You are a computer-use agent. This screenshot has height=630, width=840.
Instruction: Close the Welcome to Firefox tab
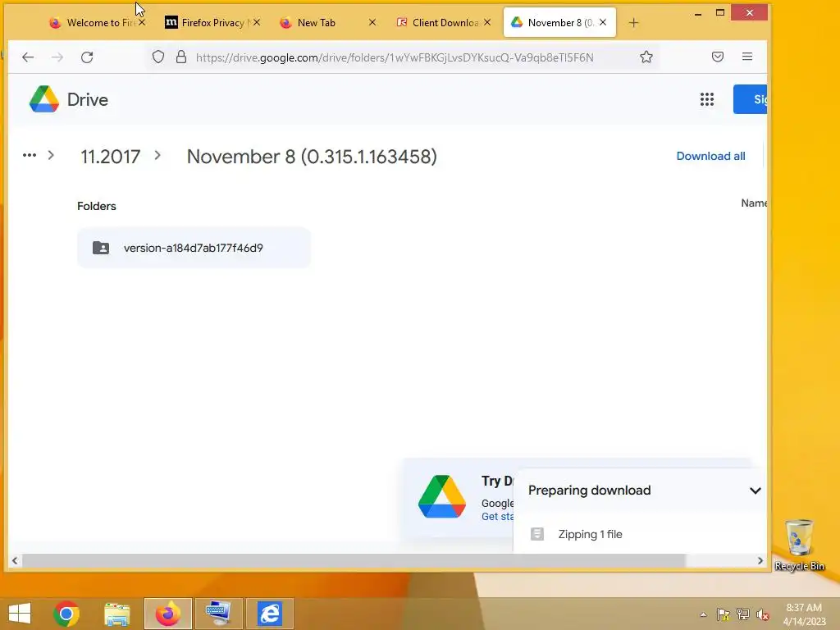coord(141,22)
